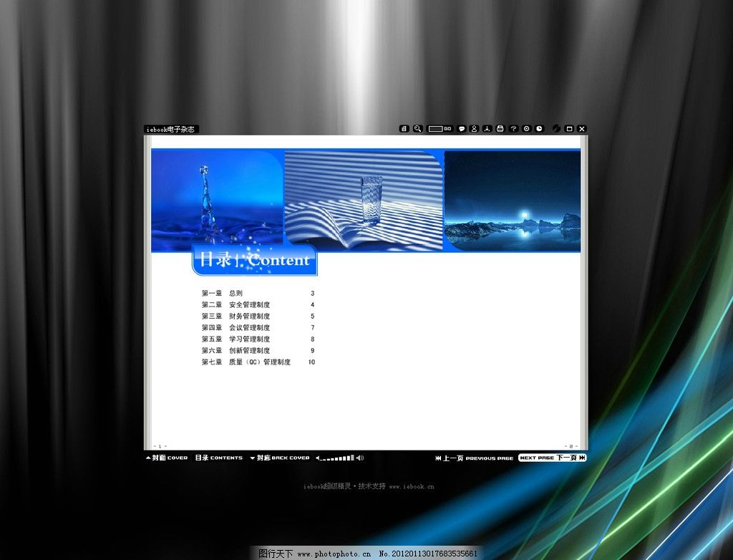This screenshot has width=733, height=560.
Task: Toggle mute with the speaker icon
Action: (x=360, y=458)
